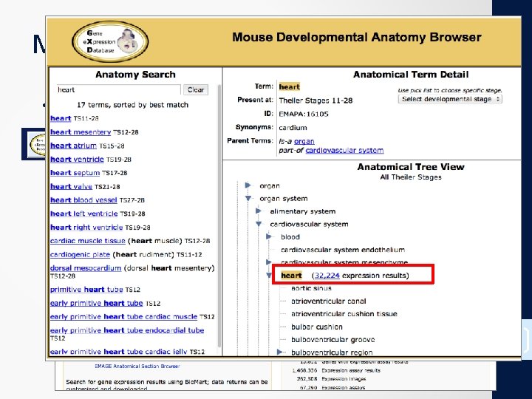Viewport: 532px width, 399px height.
Task: Select 'atrioventricular cushion tissue' tree item
Action: coord(344,314)
